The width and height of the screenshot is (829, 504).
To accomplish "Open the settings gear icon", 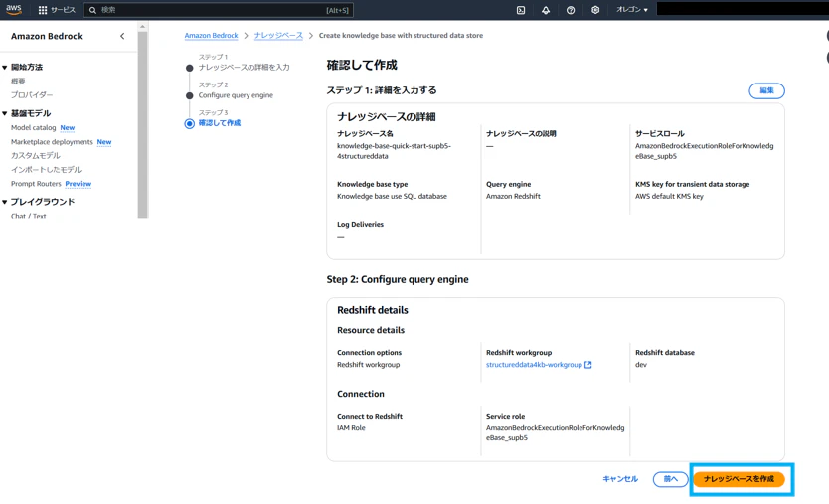I will (595, 10).
